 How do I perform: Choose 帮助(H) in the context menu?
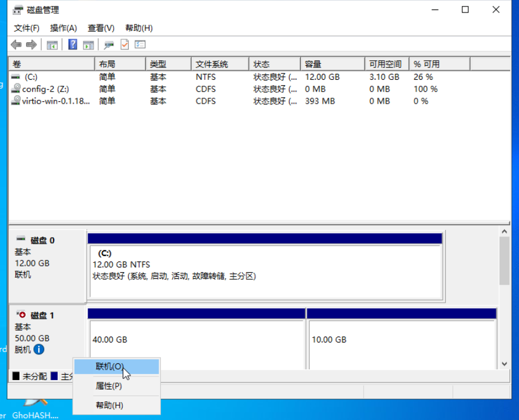tap(109, 405)
